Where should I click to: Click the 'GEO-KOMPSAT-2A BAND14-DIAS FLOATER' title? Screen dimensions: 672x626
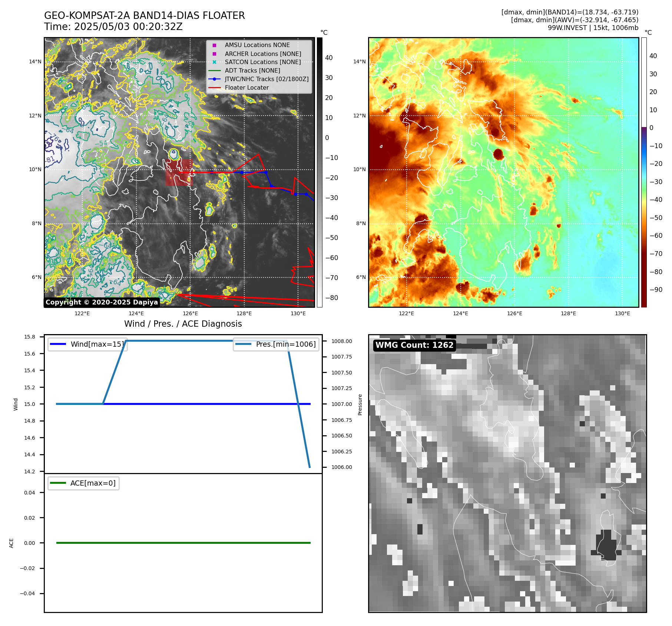pyautogui.click(x=145, y=16)
